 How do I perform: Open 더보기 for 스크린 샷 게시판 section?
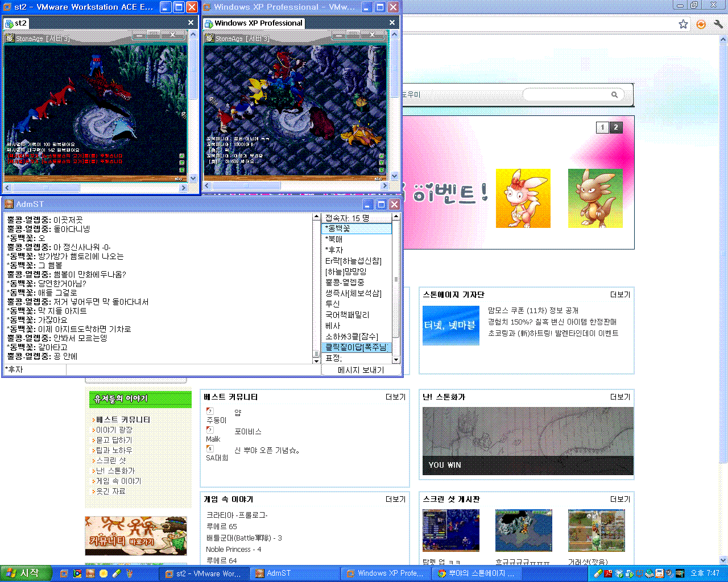[620, 499]
